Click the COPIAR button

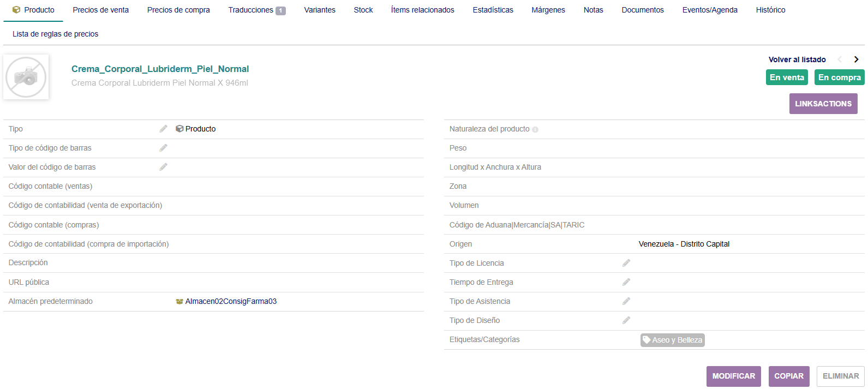click(x=788, y=376)
